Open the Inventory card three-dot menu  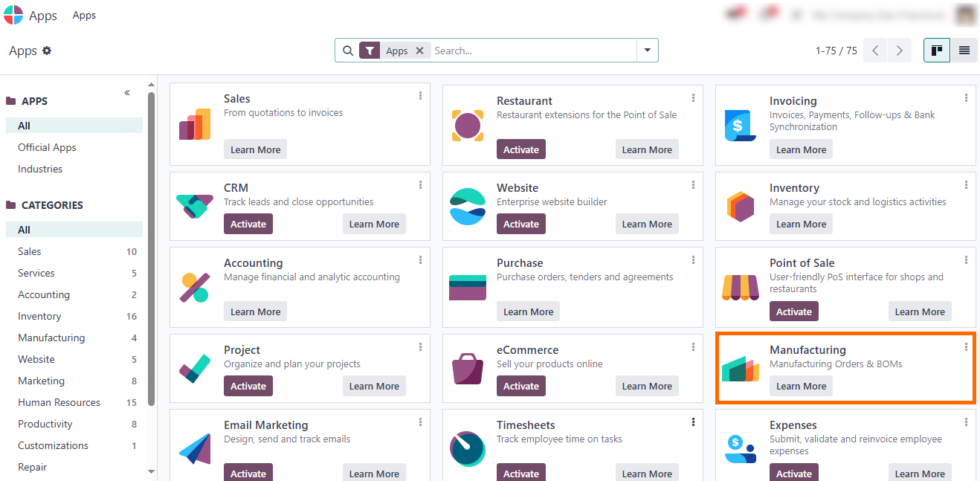click(966, 185)
